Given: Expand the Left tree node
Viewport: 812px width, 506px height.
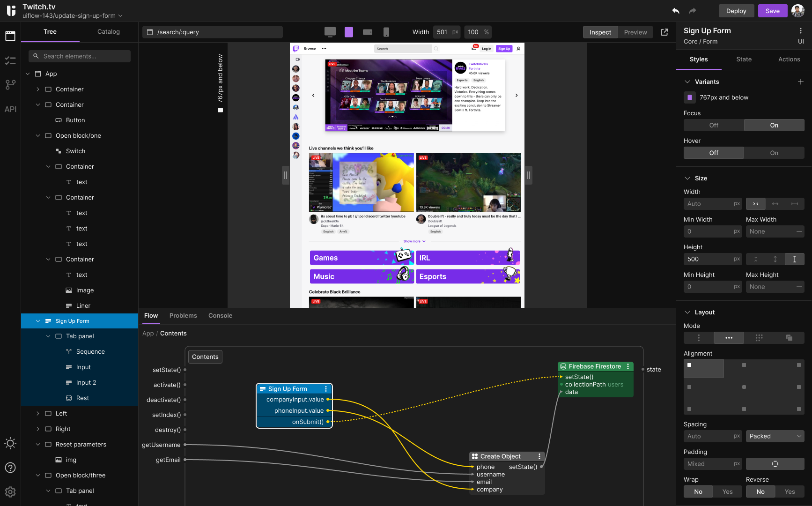Looking at the screenshot, I should [x=38, y=413].
